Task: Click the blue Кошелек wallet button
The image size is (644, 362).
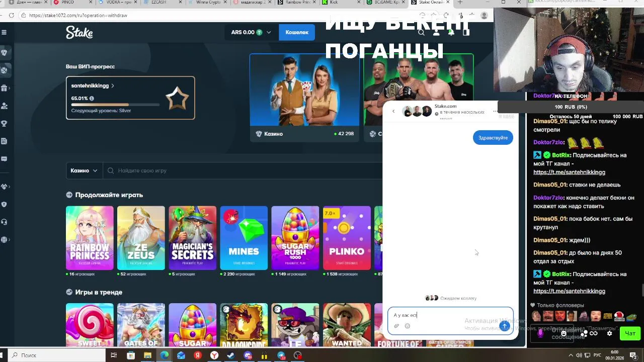Action: tap(297, 32)
